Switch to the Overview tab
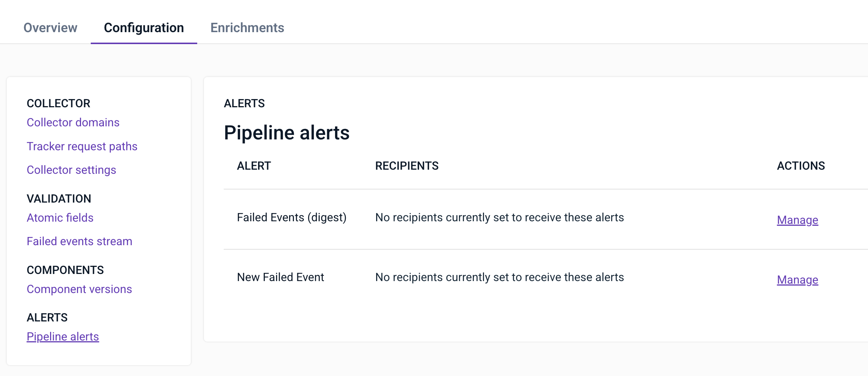This screenshot has height=376, width=868. pyautogui.click(x=50, y=28)
